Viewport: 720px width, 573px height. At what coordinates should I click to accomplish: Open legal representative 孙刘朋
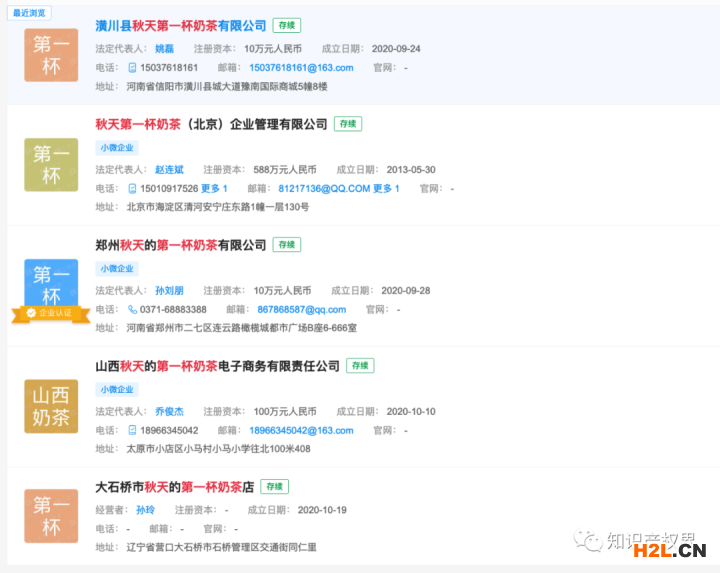click(169, 291)
